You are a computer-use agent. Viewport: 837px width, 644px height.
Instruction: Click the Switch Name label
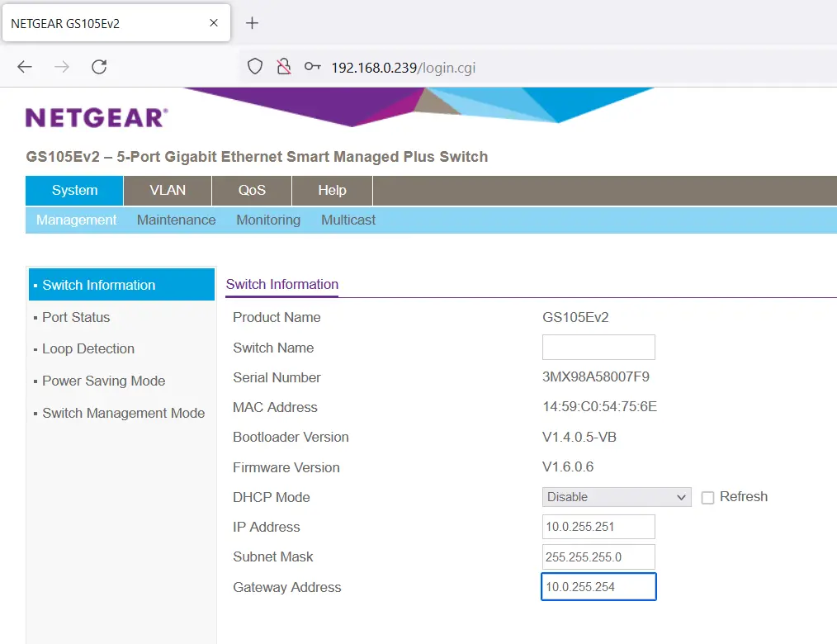pos(273,348)
